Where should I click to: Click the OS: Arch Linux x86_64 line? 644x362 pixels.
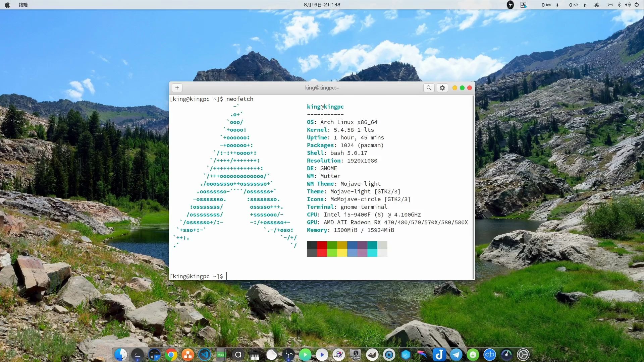[x=342, y=122]
